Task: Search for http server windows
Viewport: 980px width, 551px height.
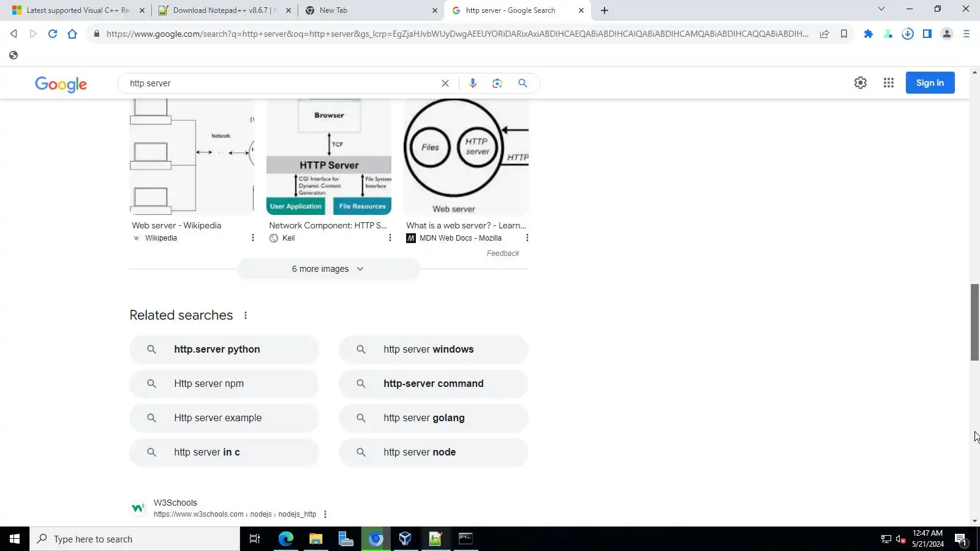Action: click(x=434, y=350)
